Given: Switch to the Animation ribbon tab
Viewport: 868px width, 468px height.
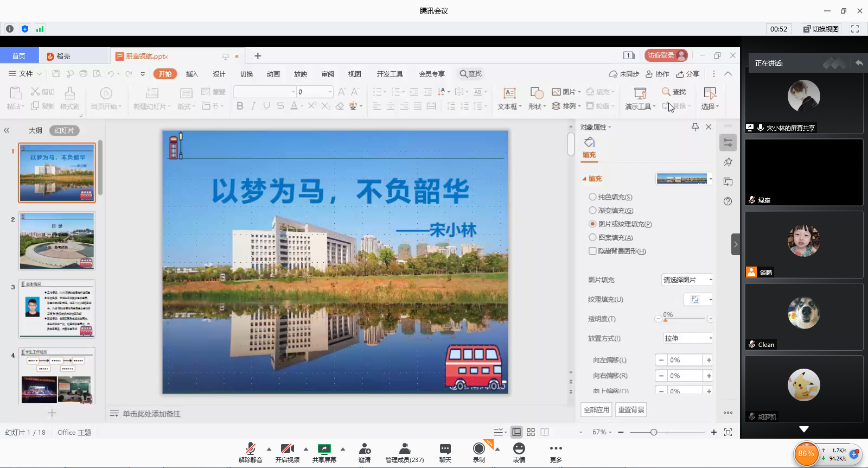Looking at the screenshot, I should (273, 74).
